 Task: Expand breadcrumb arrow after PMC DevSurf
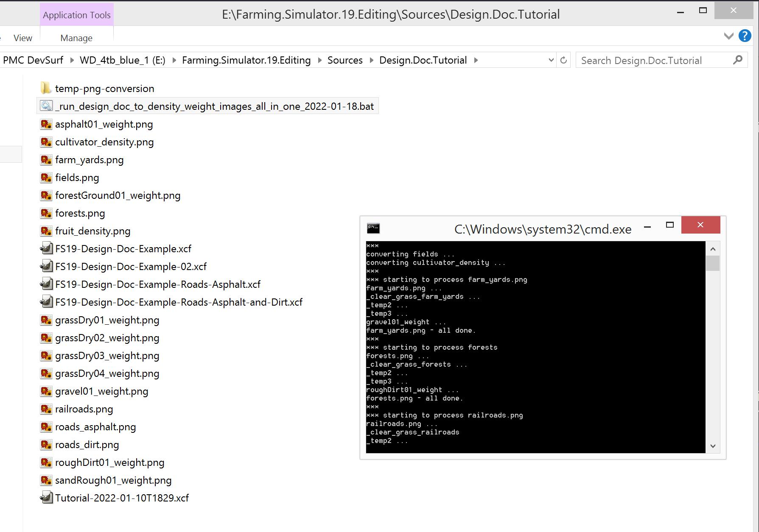(x=71, y=60)
